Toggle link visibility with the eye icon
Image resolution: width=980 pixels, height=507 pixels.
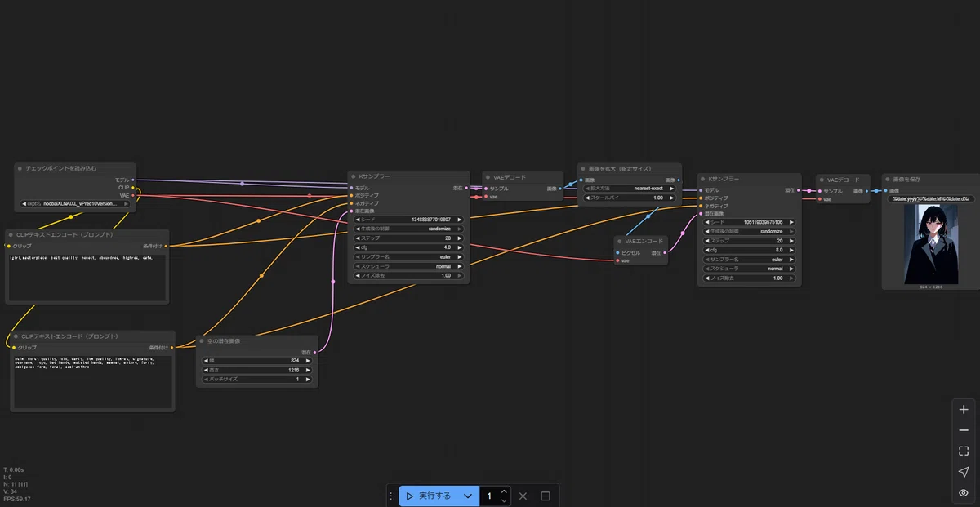(x=964, y=493)
